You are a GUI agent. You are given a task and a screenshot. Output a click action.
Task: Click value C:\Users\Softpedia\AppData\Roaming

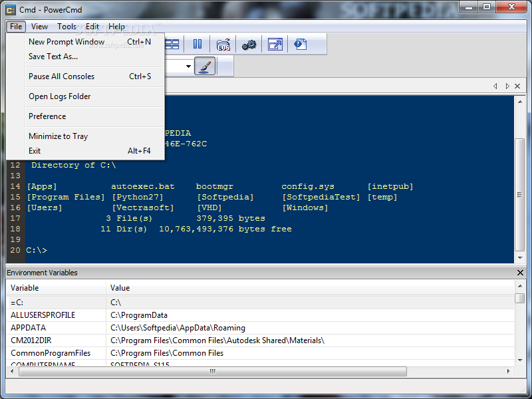[x=178, y=328]
